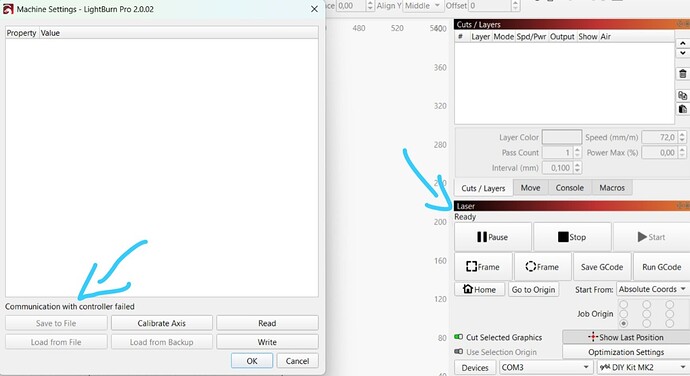Screen dimensions: 690x376
Task: Toggle Use Selection Origin switch
Action: (459, 352)
